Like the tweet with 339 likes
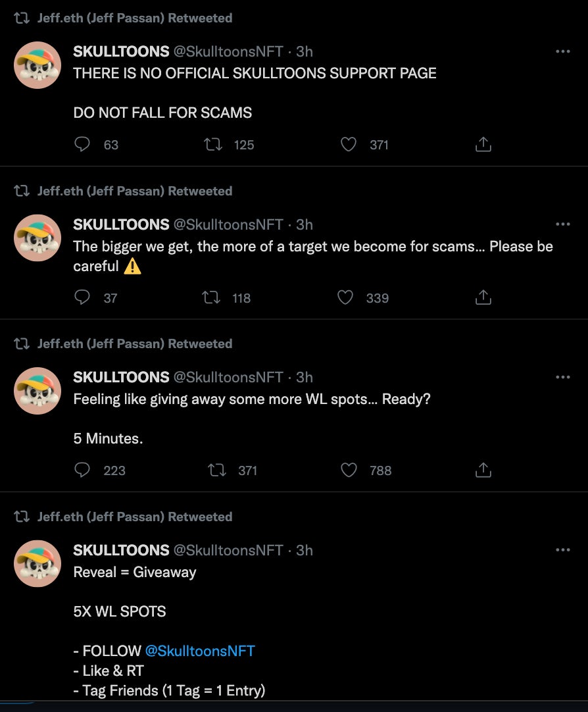 (x=346, y=298)
